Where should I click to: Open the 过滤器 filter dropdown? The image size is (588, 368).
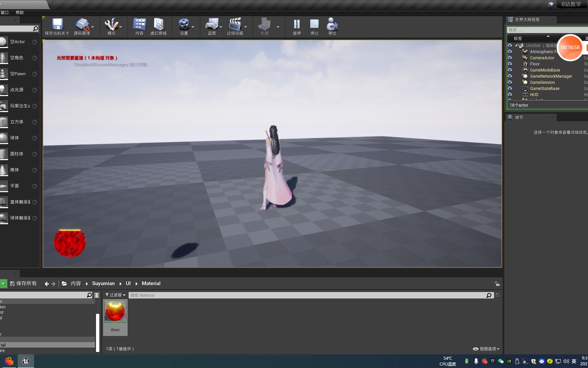pyautogui.click(x=115, y=295)
